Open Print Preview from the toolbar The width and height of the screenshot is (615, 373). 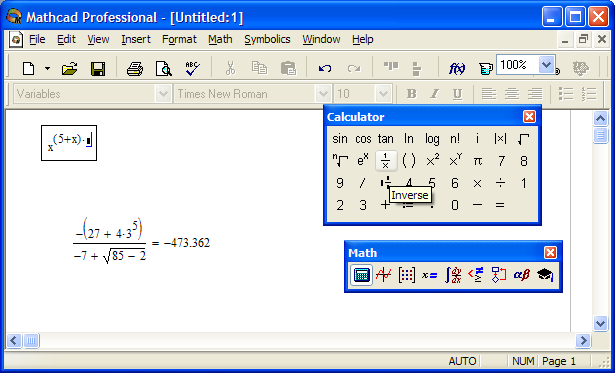[164, 69]
